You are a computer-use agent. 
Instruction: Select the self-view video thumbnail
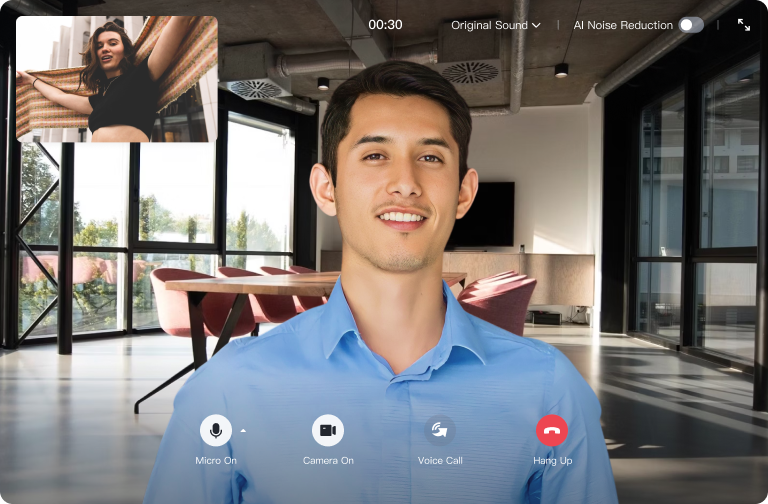click(117, 79)
